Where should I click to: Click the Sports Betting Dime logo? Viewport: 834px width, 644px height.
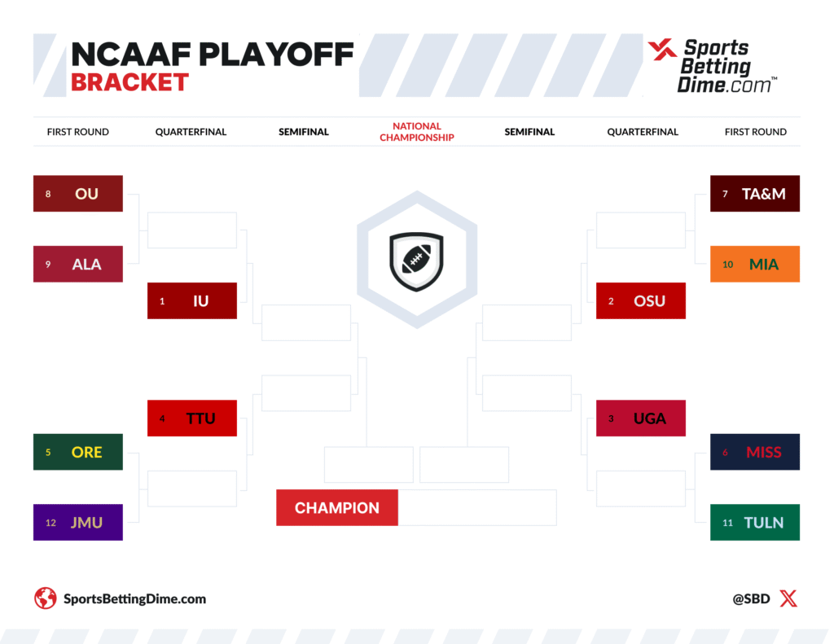[711, 65]
